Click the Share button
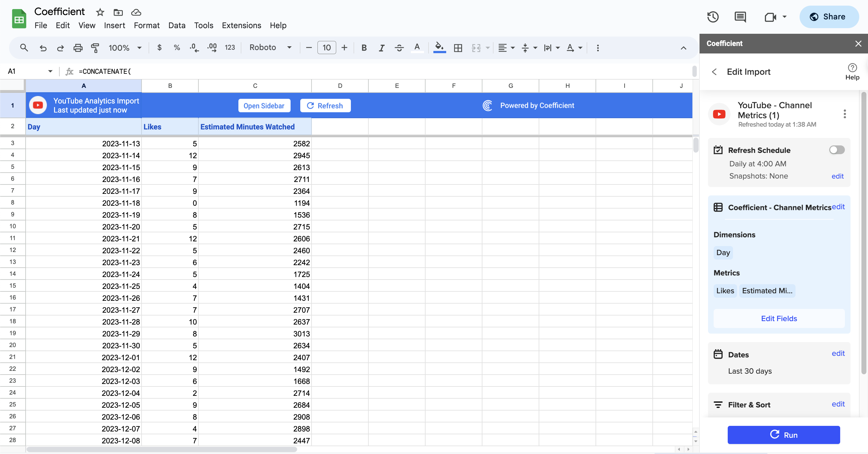 [x=829, y=17]
